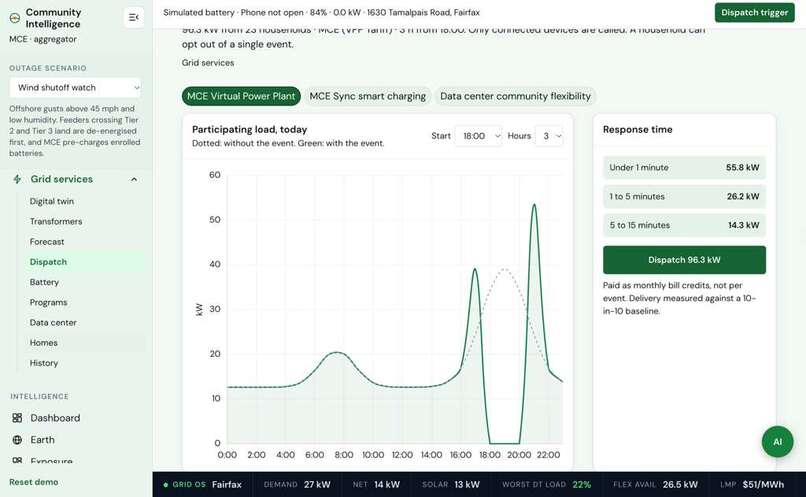Click the SOLAR 13 kW status entry
806x497 pixels.
[x=451, y=485]
